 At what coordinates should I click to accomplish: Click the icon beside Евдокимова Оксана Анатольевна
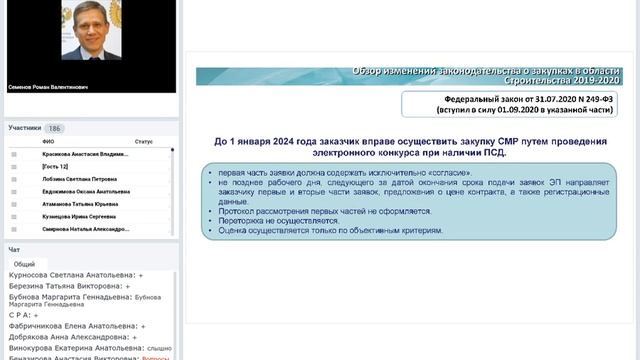tap(14, 192)
